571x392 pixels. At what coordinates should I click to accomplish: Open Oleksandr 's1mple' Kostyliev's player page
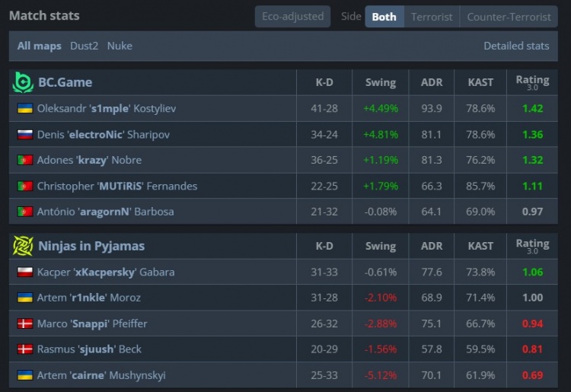tap(107, 109)
